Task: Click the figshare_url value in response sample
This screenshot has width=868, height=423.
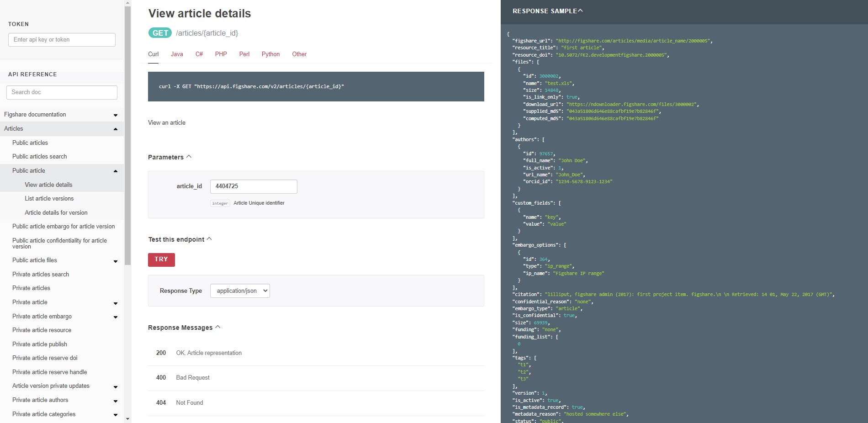Action: pos(633,41)
